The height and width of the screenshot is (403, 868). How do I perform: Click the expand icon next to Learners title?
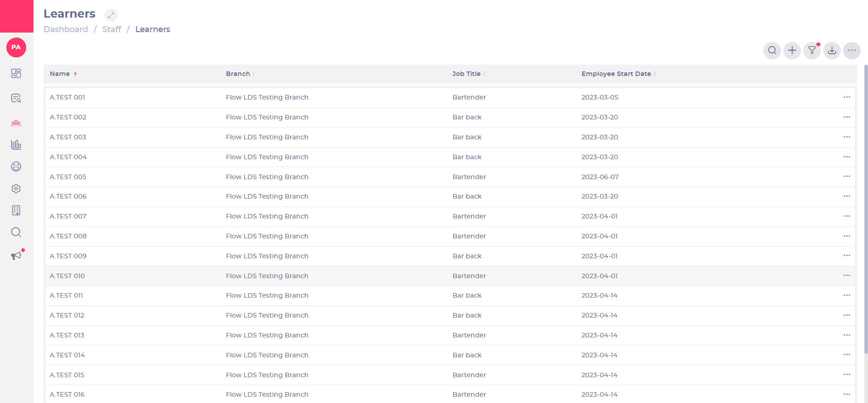pos(111,15)
